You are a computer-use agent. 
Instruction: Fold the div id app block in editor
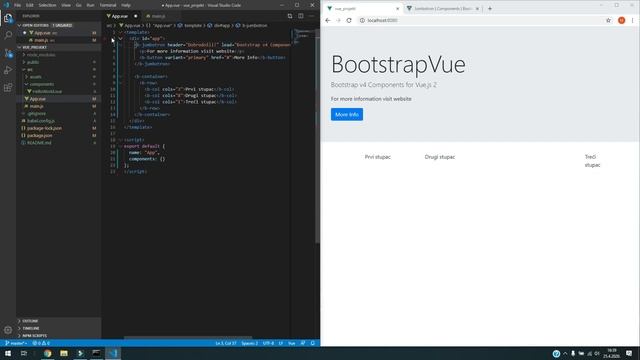click(x=120, y=38)
